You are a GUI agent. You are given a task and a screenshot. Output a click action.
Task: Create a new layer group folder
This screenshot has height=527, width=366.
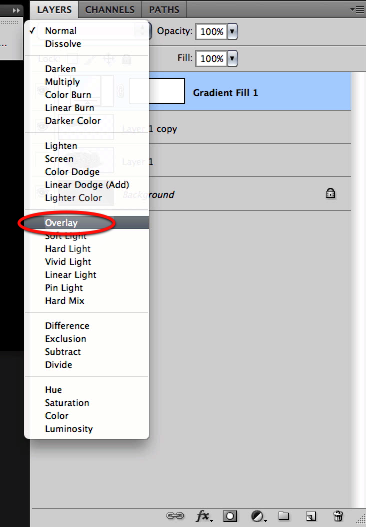[284, 515]
